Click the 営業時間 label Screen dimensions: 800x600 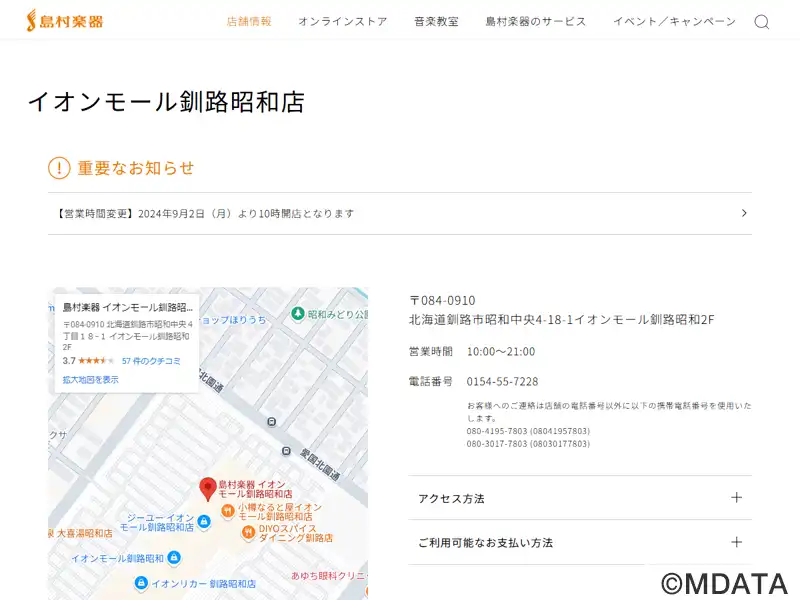tap(431, 352)
